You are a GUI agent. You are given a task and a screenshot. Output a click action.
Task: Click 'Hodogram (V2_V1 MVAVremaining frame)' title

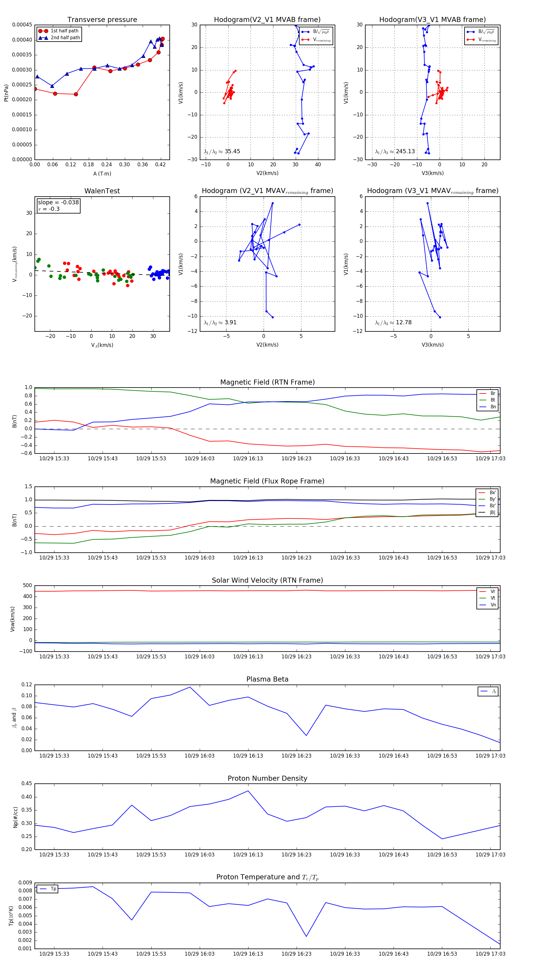click(267, 191)
